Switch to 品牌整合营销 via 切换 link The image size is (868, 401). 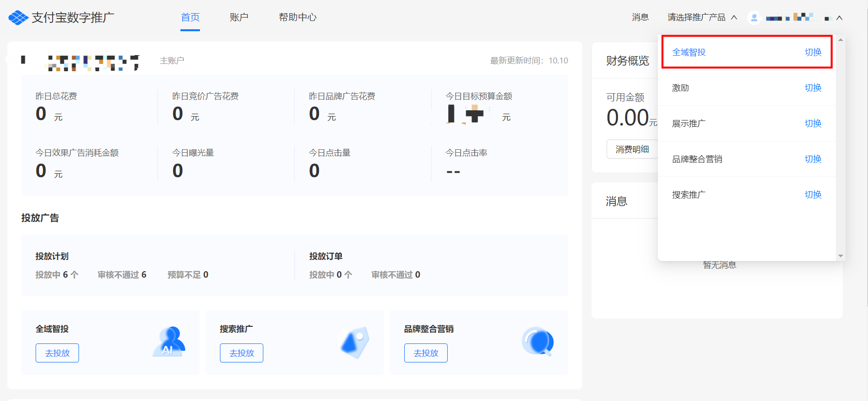pos(813,159)
